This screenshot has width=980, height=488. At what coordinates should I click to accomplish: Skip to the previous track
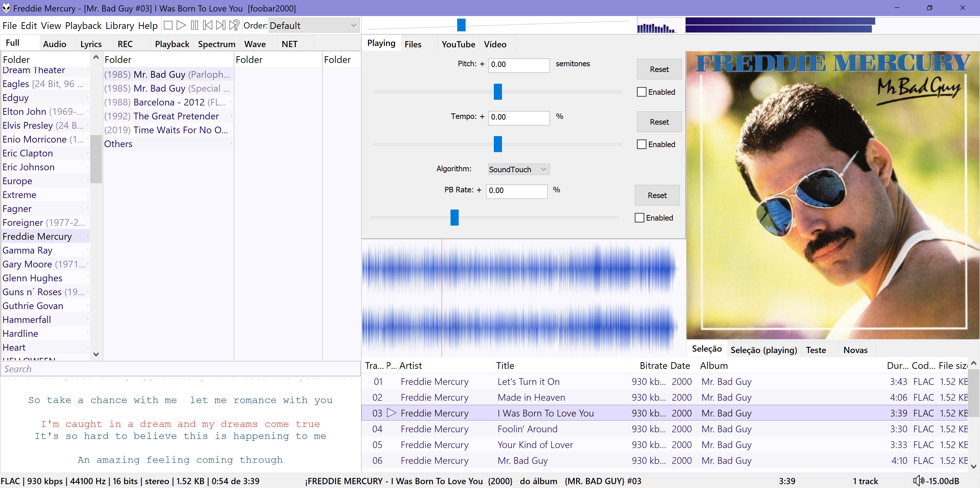208,26
